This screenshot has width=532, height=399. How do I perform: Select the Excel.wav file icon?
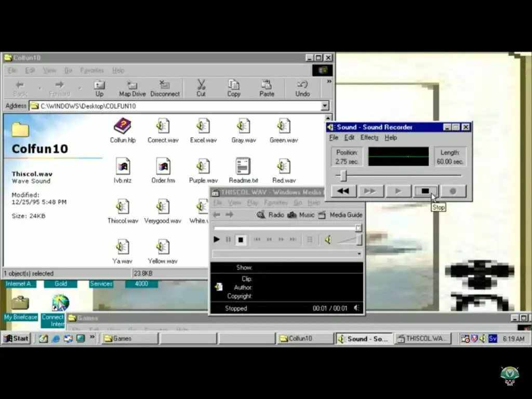(x=203, y=127)
